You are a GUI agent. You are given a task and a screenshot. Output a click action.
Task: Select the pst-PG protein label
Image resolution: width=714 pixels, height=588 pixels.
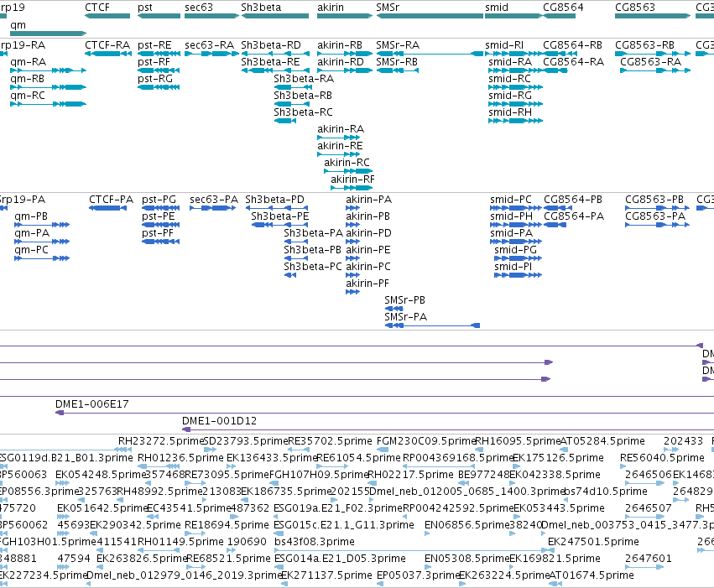coord(159,200)
